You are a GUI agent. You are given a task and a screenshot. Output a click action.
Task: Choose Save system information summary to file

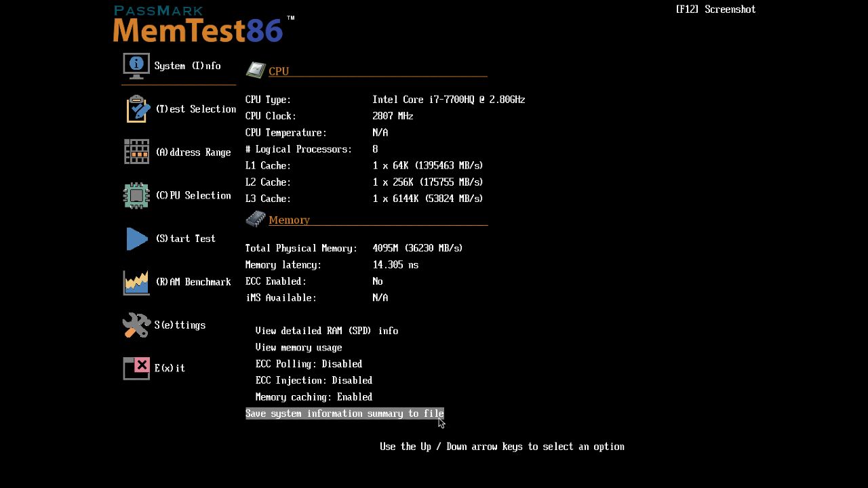click(x=344, y=413)
